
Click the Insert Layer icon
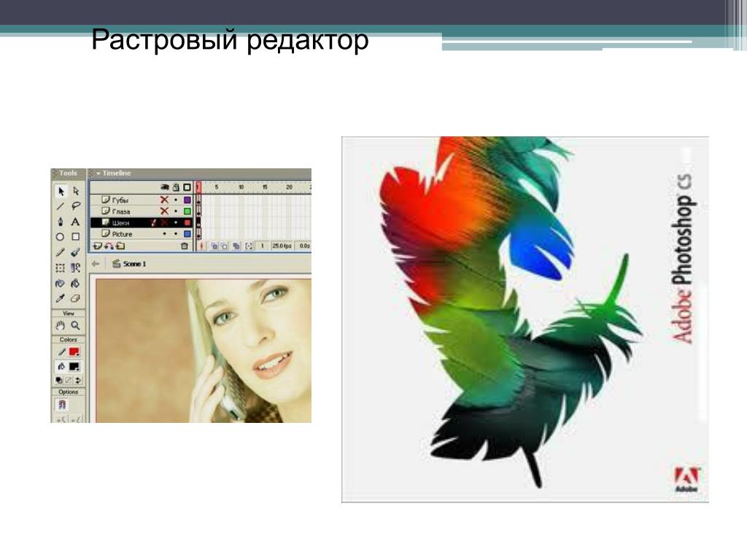click(x=97, y=246)
